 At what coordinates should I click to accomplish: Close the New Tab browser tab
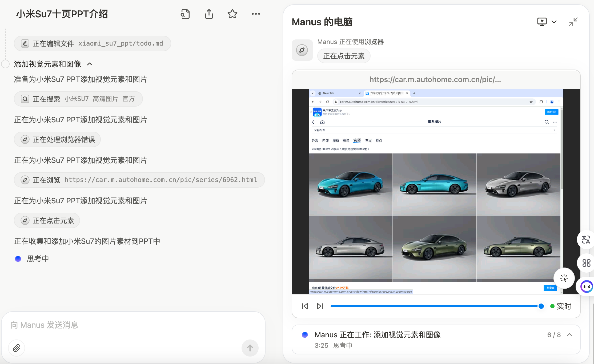pyautogui.click(x=360, y=93)
